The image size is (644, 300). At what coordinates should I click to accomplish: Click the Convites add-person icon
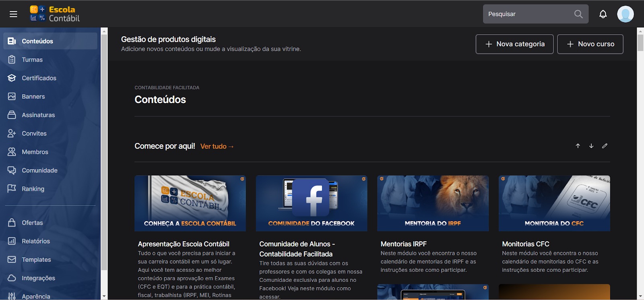pyautogui.click(x=12, y=133)
